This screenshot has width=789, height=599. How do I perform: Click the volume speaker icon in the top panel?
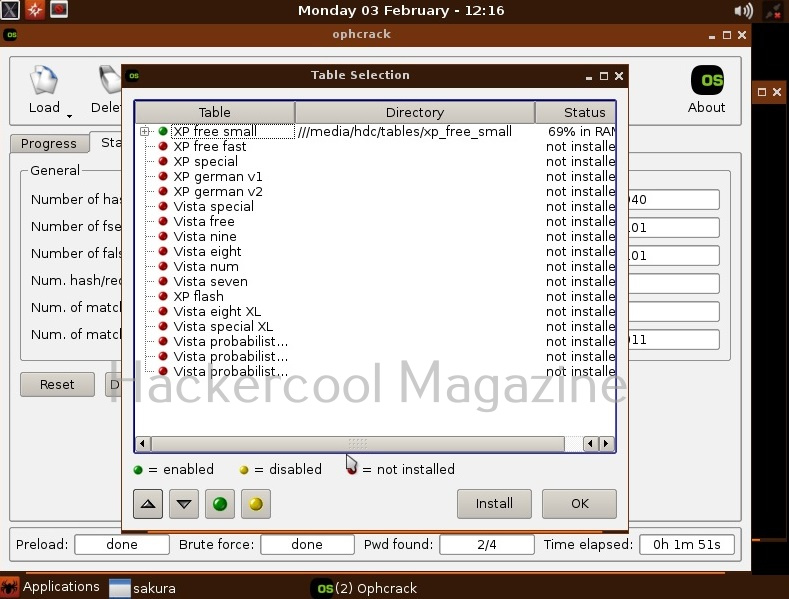tap(743, 11)
